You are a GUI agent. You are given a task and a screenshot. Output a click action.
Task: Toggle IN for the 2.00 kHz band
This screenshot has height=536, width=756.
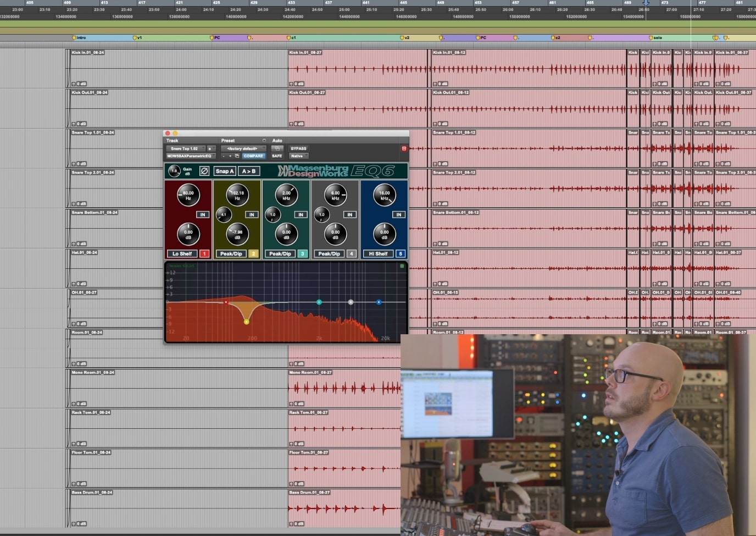[301, 215]
